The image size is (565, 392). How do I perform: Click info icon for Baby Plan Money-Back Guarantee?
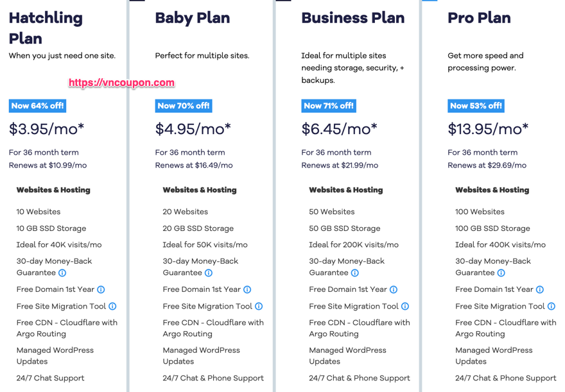[x=209, y=273]
